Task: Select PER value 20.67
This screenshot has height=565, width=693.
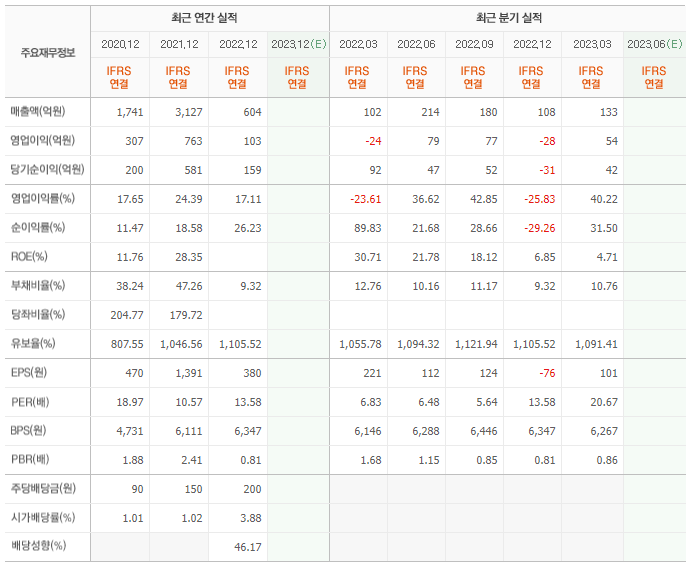Action: coord(604,402)
